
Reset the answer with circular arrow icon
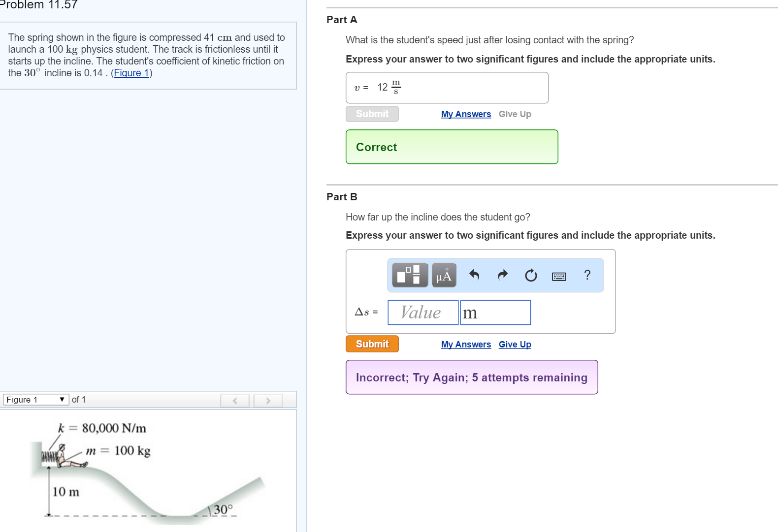(531, 275)
